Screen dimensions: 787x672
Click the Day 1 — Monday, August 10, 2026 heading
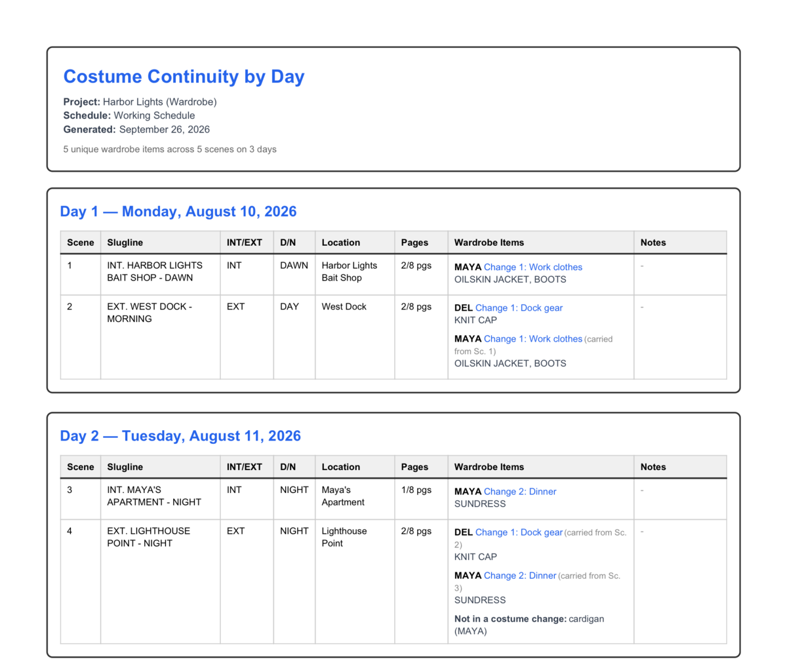(178, 211)
